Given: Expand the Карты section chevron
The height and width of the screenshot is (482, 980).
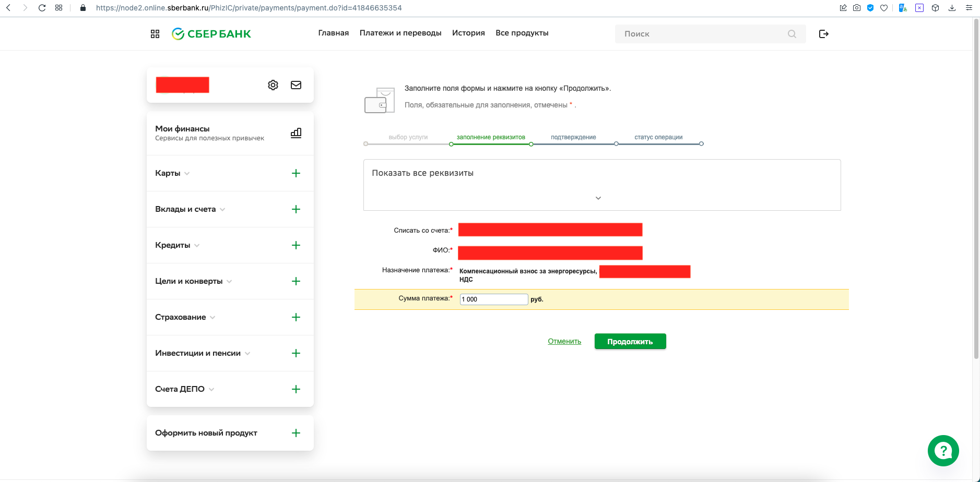Looking at the screenshot, I should [187, 174].
